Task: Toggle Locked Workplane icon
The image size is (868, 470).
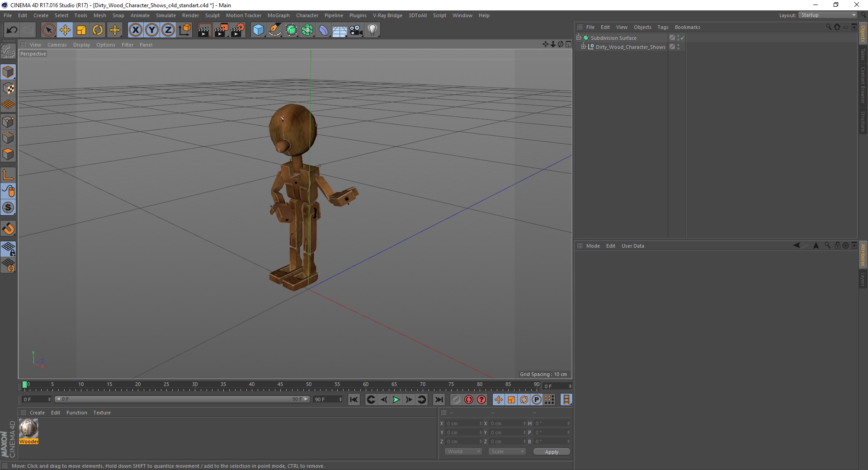Action: coord(8,249)
